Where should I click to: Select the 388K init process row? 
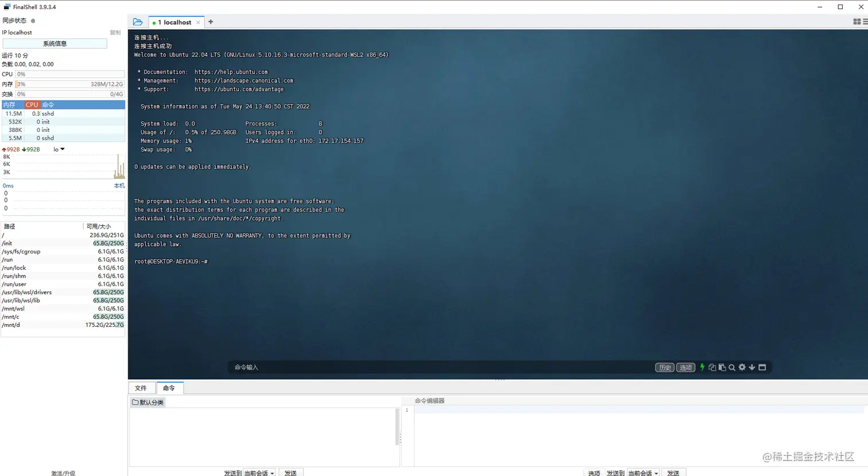point(63,130)
